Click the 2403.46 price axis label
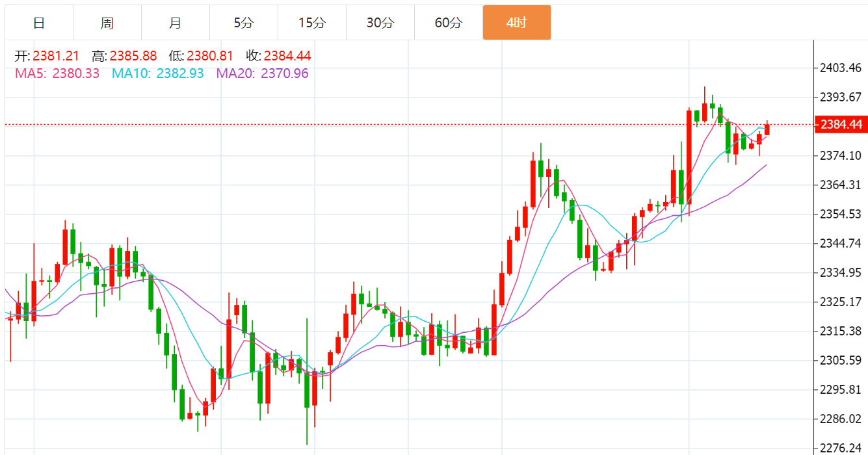This screenshot has width=868, height=455. pyautogui.click(x=841, y=68)
